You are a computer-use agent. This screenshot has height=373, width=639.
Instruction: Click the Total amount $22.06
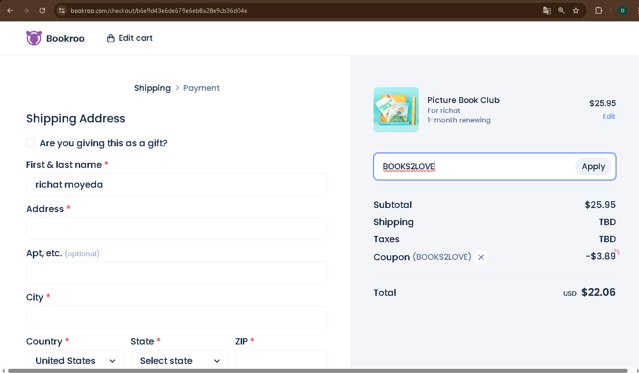click(x=598, y=292)
